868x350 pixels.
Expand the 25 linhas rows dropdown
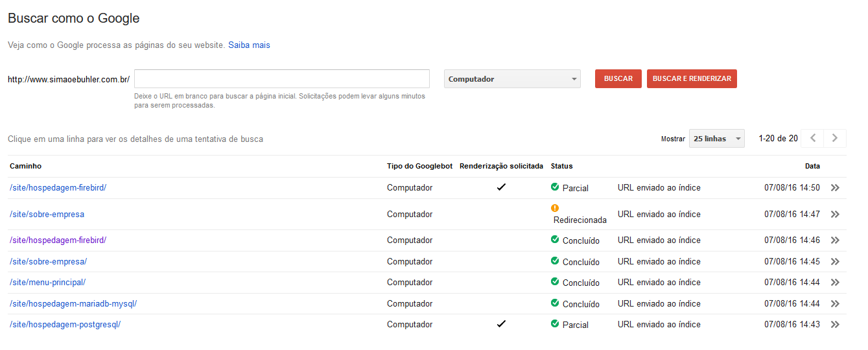point(716,139)
